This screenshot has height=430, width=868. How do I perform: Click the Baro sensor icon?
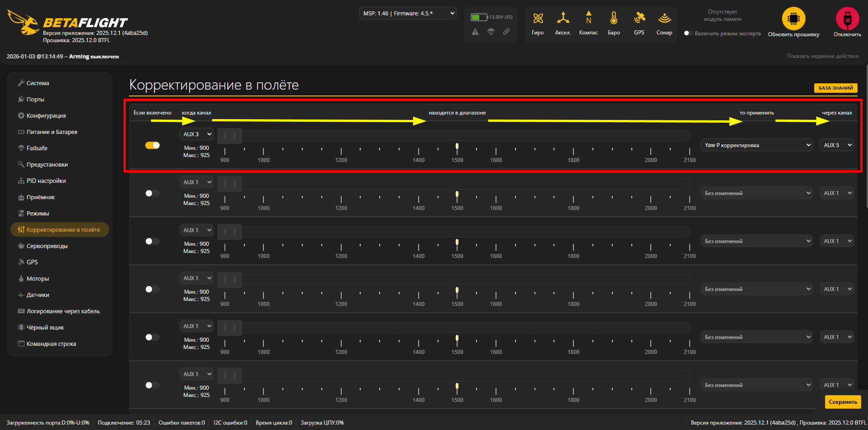click(x=614, y=19)
